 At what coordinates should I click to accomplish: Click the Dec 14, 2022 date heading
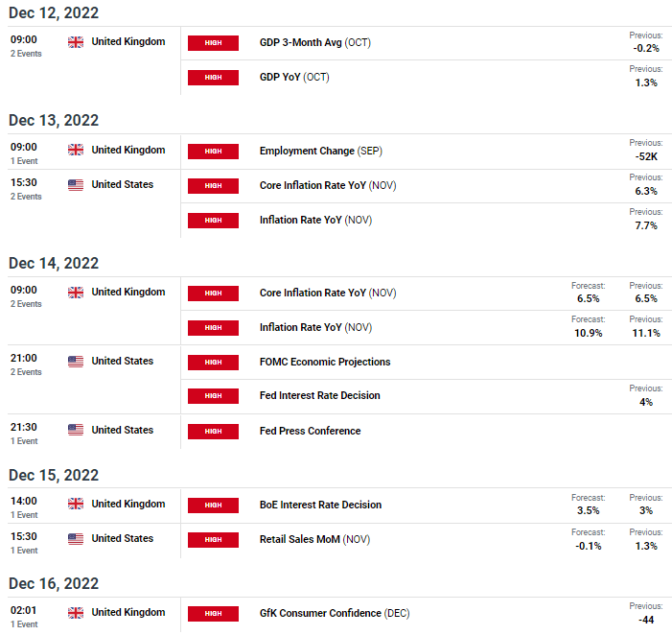[x=54, y=263]
